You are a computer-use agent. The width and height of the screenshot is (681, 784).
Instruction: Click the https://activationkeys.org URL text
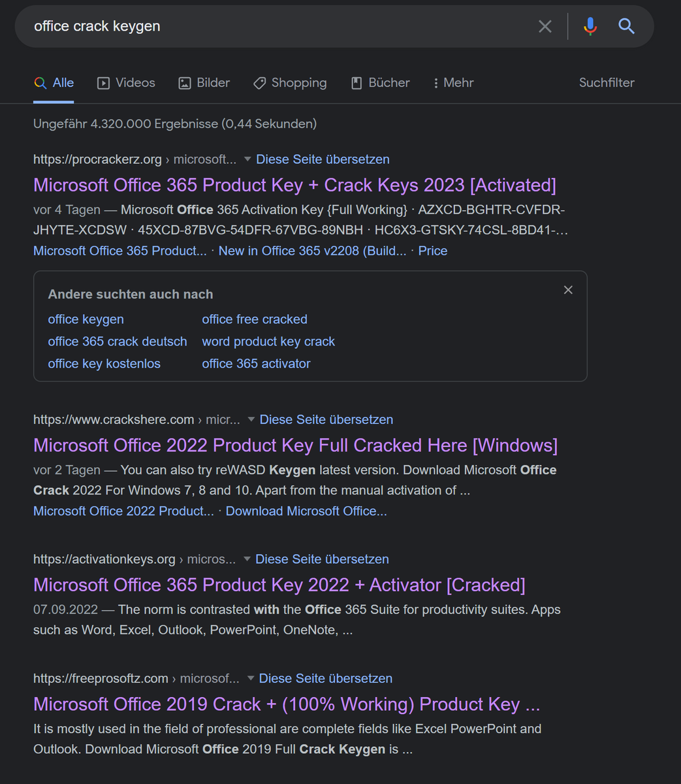point(104,559)
